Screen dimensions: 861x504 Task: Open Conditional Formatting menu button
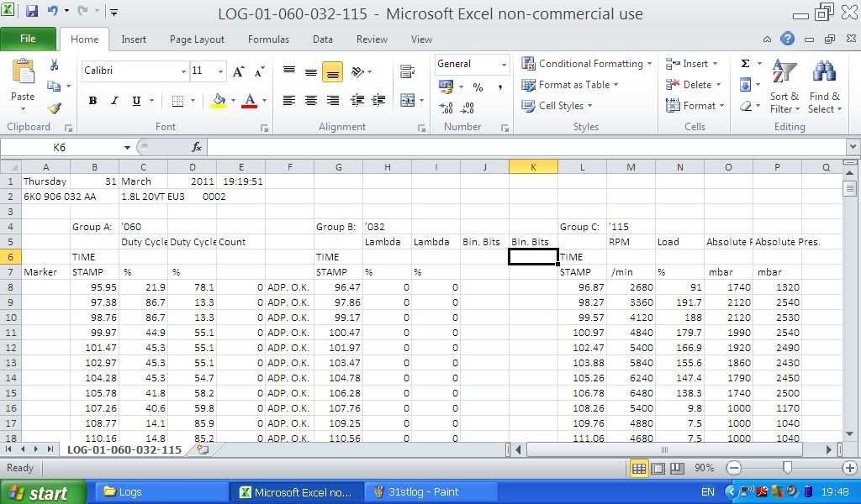pyautogui.click(x=587, y=64)
